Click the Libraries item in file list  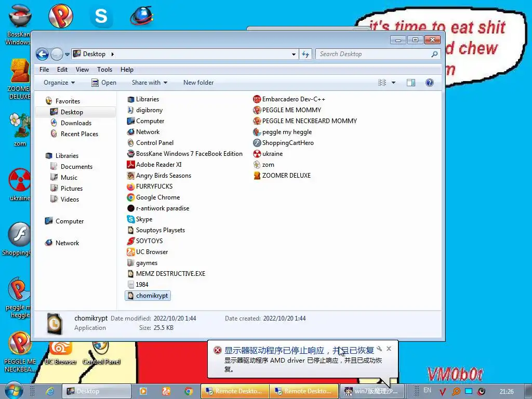(x=143, y=99)
